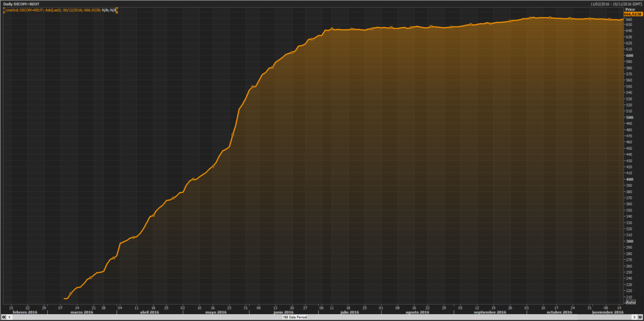Step chart forward with single right arrow
Screen dimensions: 644x321
coord(634,317)
